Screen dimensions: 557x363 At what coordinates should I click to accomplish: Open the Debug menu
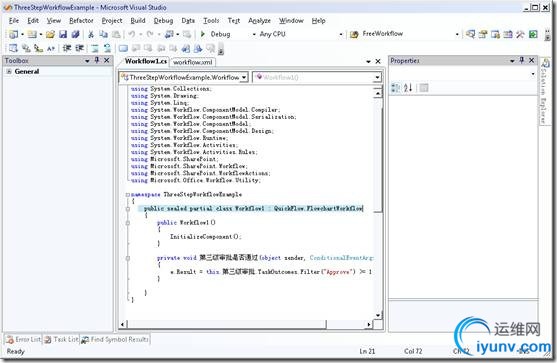[163, 21]
